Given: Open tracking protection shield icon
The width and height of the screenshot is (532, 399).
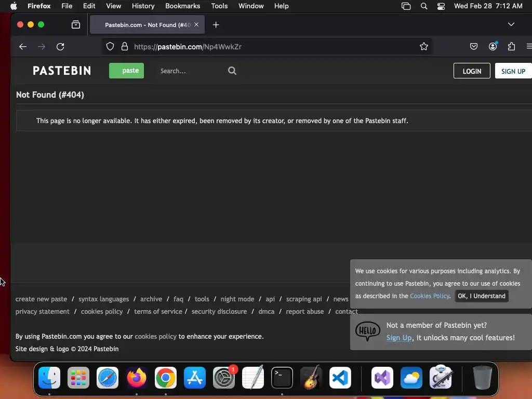Looking at the screenshot, I should pyautogui.click(x=110, y=46).
